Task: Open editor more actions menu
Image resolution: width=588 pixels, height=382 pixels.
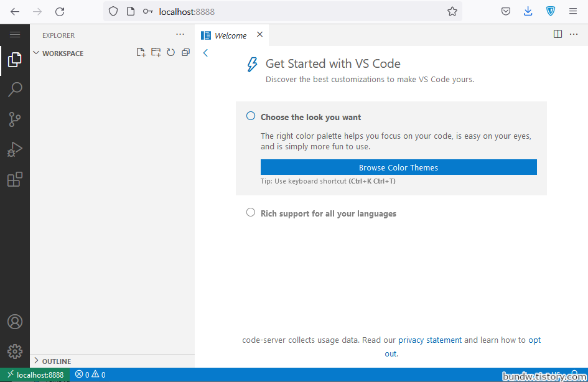Action: (574, 34)
